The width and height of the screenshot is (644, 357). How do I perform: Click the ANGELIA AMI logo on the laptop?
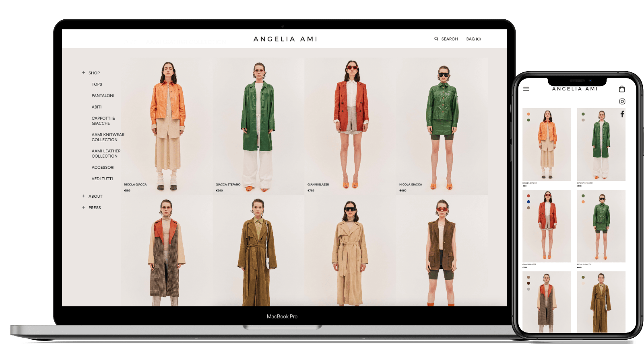[285, 39]
